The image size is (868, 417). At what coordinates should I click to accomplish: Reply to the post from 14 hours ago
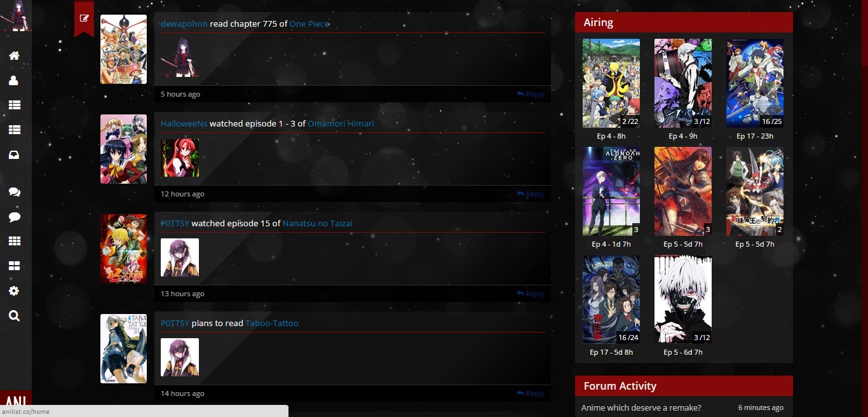pos(531,393)
